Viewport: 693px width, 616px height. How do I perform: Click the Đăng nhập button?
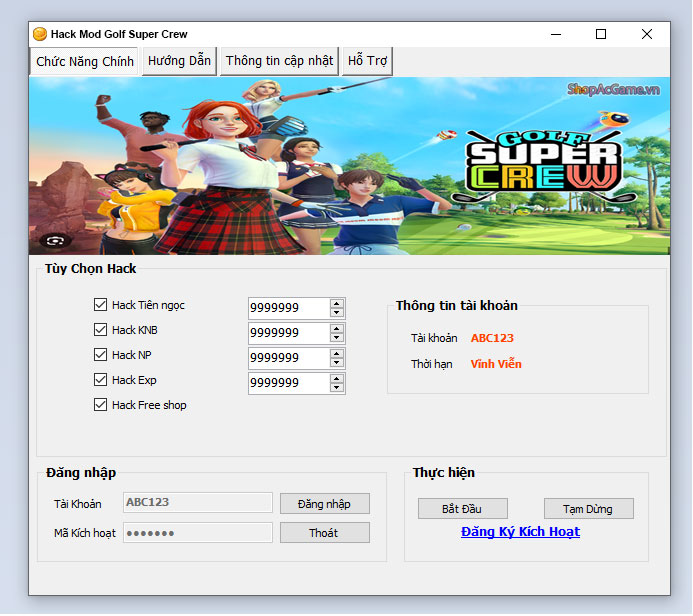tap(325, 504)
